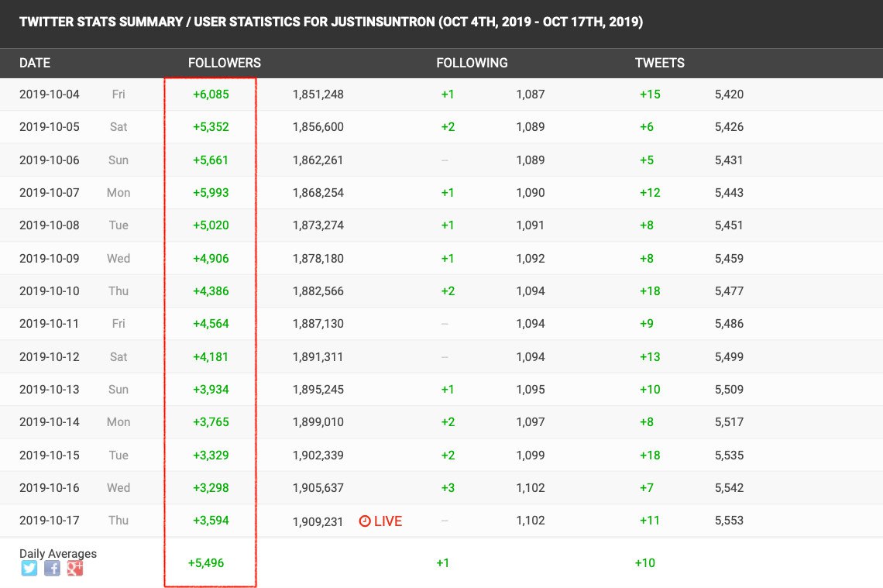Click follower gain +4,906

211,259
